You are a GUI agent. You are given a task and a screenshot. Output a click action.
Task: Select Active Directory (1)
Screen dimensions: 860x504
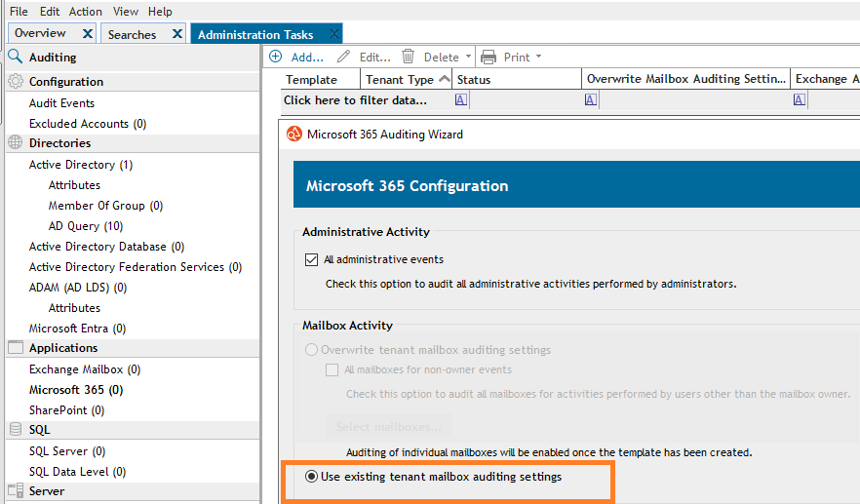81,165
